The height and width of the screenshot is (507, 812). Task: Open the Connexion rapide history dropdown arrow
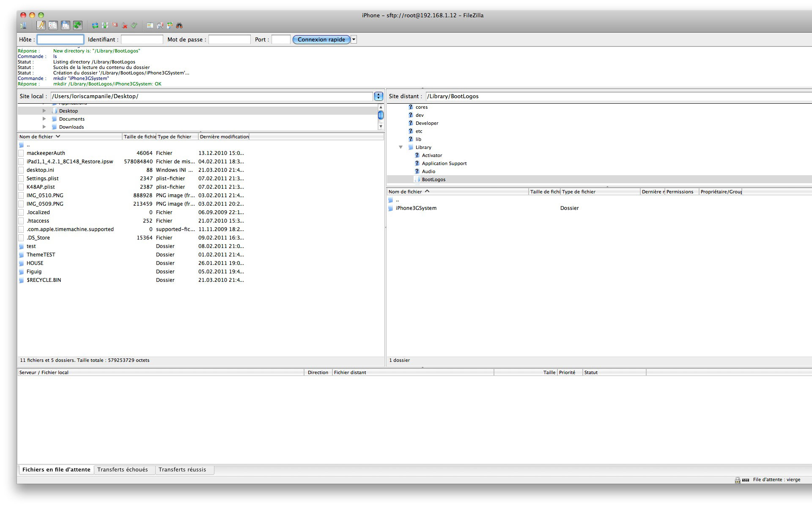[x=354, y=39]
